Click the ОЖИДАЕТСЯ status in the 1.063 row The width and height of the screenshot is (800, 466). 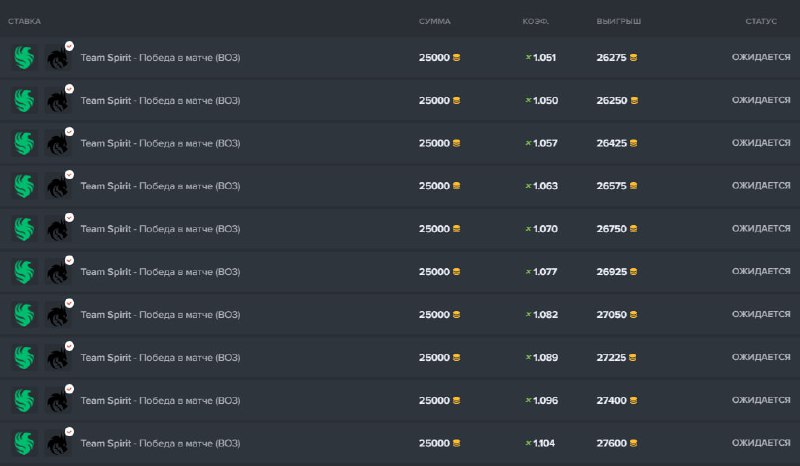pos(761,186)
